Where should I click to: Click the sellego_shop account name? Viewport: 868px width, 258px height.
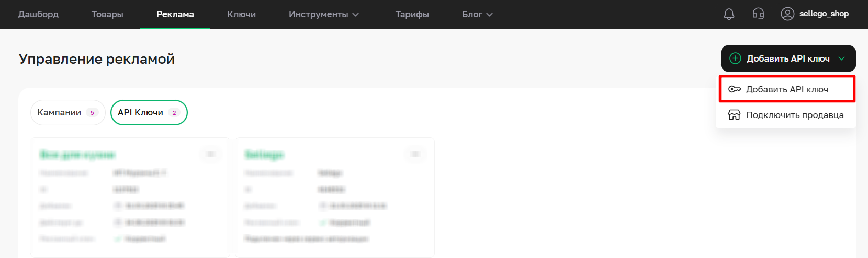point(824,14)
